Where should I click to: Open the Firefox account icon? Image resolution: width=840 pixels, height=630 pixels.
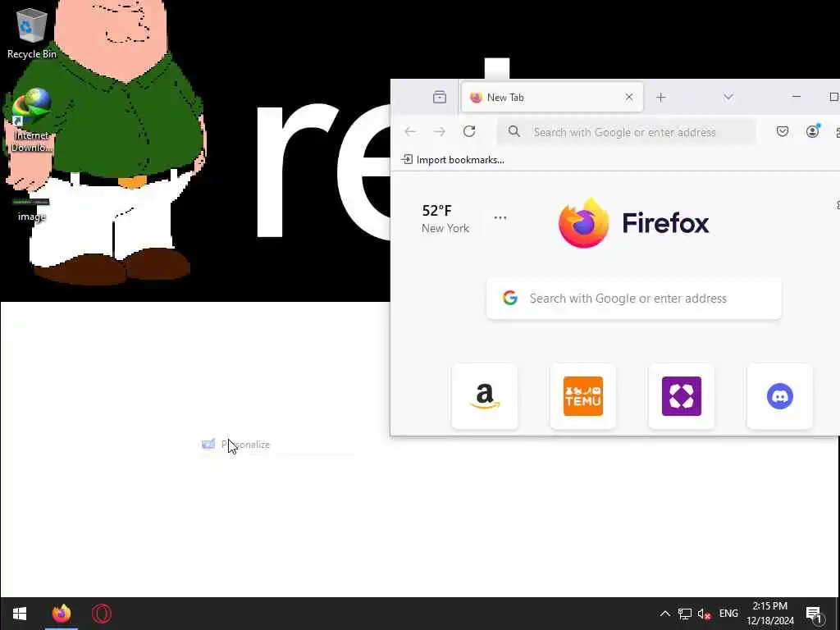click(812, 132)
